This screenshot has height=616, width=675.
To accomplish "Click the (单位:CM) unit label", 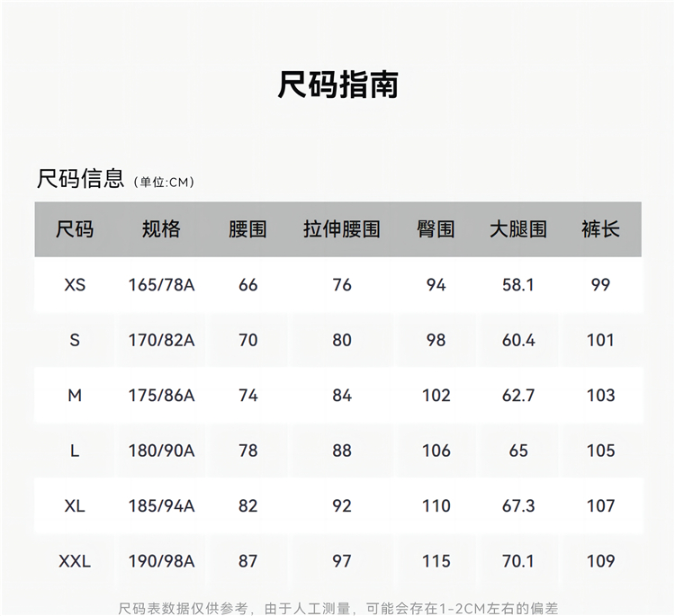I will [x=164, y=182].
